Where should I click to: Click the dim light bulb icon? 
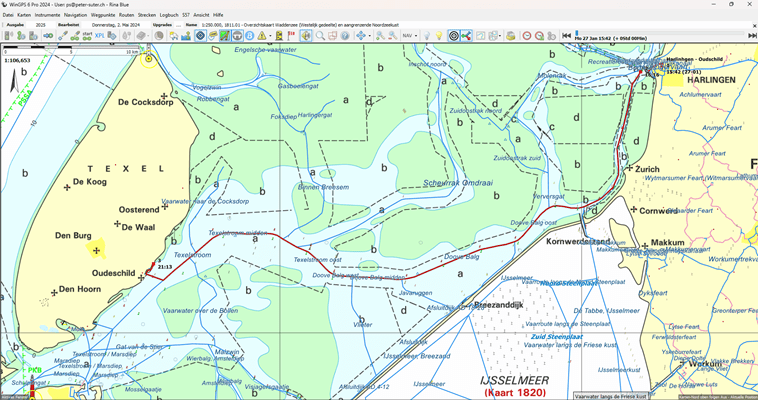point(426,36)
